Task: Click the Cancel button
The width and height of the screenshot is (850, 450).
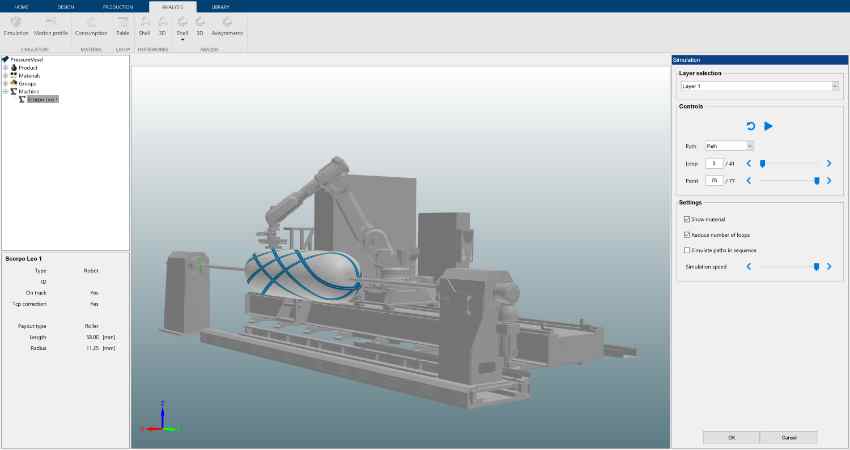Action: pos(788,437)
